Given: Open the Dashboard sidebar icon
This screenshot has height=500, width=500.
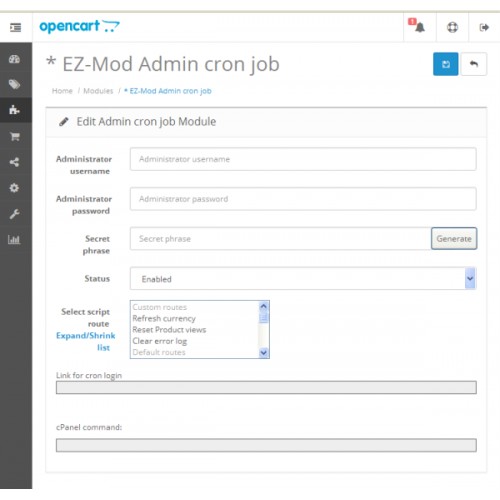Looking at the screenshot, I should pos(14,59).
